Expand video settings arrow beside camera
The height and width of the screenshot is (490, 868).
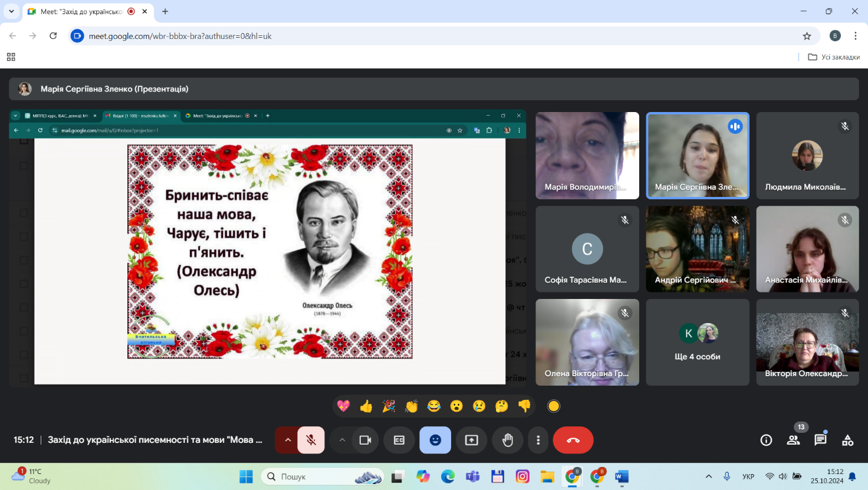[342, 440]
